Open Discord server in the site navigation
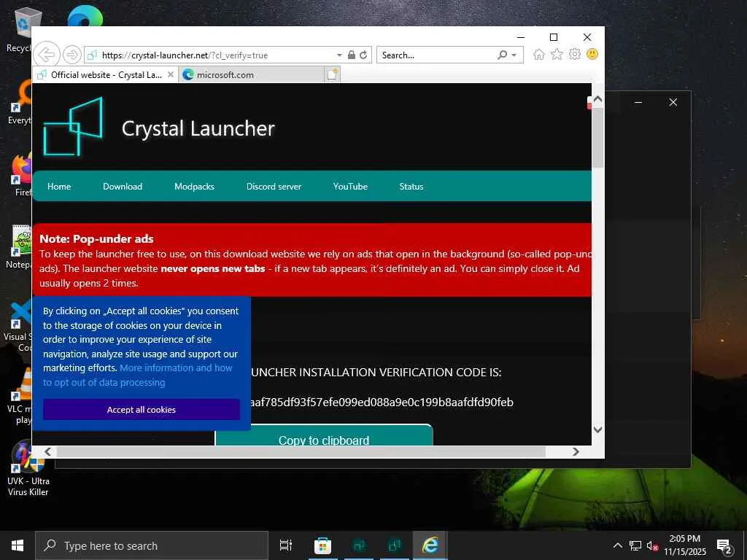 click(274, 186)
